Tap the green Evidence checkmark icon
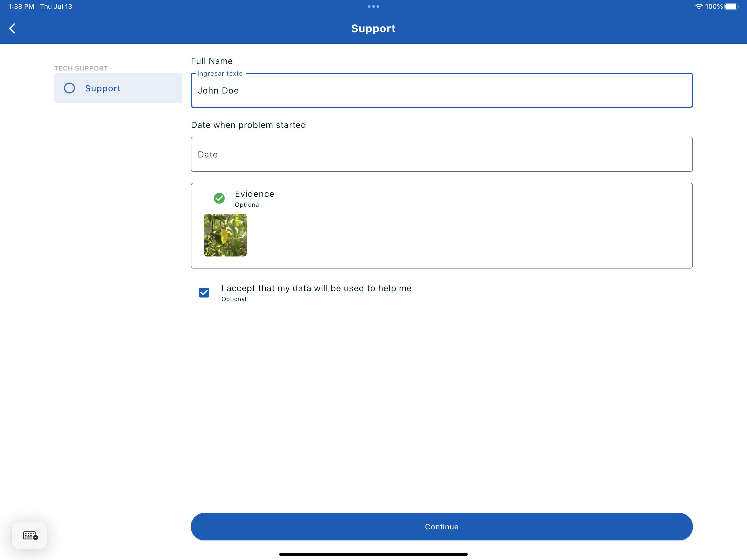 219,198
